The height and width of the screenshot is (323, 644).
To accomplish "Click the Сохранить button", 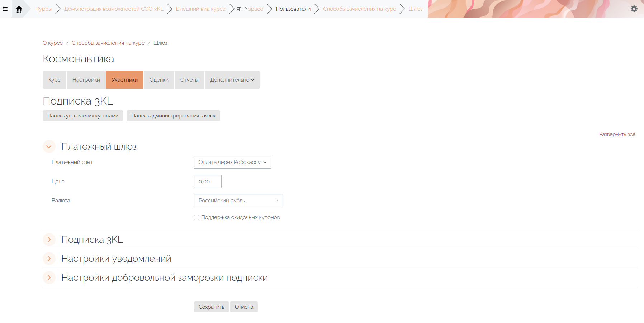I will tap(211, 307).
